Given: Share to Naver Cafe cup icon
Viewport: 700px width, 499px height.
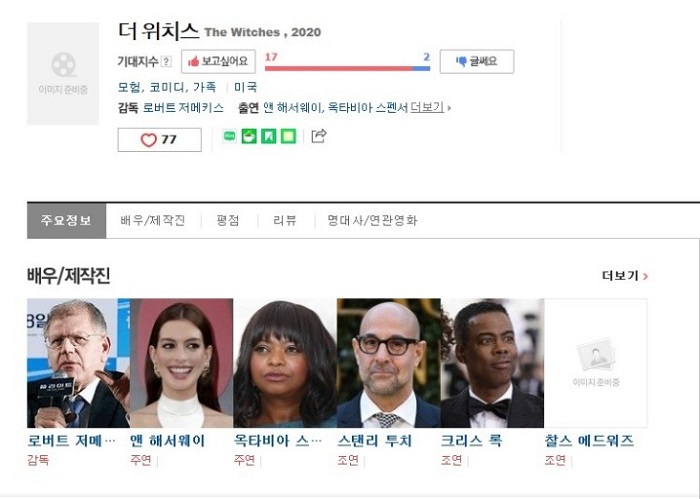Looking at the screenshot, I should point(249,136).
